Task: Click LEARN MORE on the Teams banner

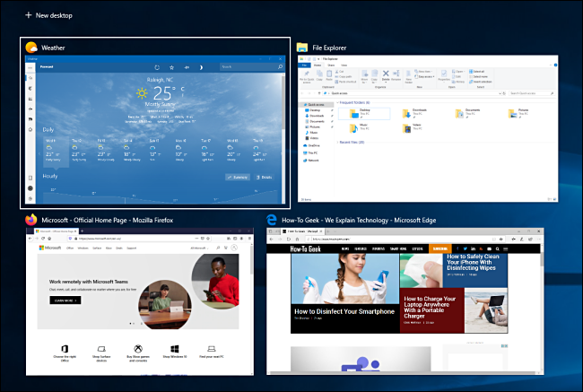Action: pyautogui.click(x=65, y=301)
